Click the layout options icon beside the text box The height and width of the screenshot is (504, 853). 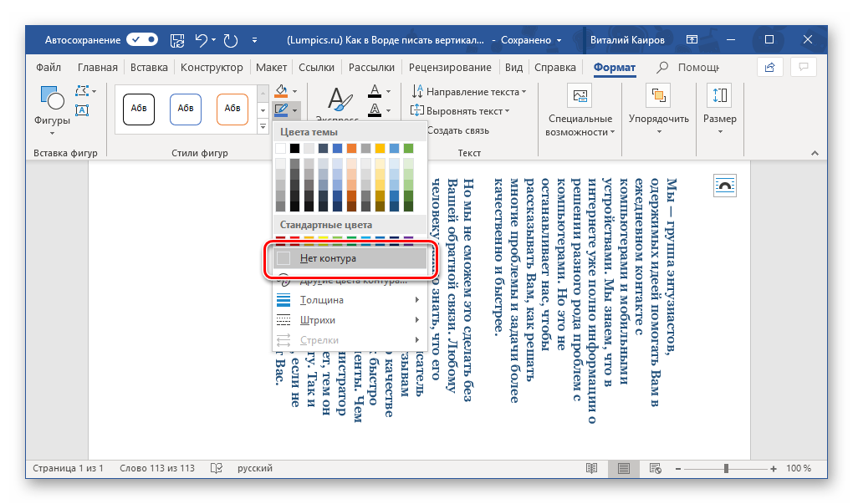(x=724, y=186)
